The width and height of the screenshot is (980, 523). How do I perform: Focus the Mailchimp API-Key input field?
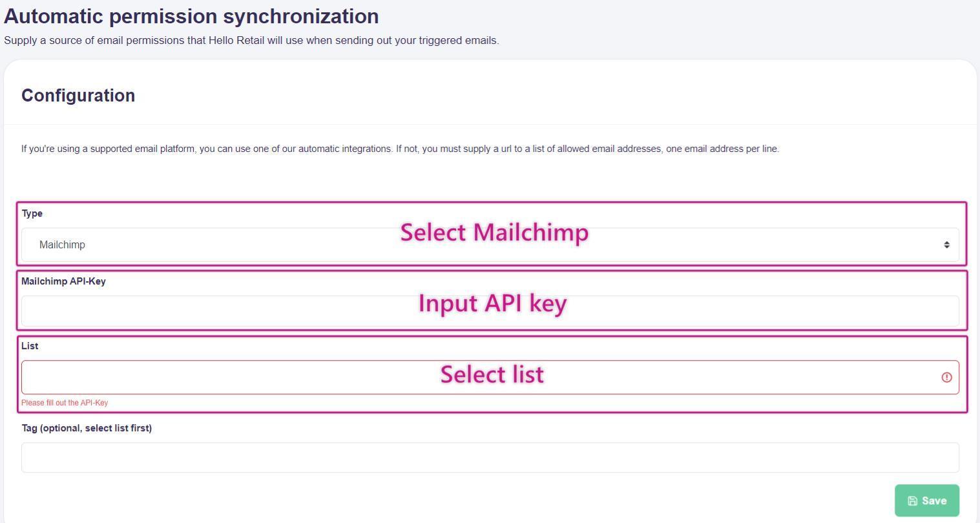[194, 312]
